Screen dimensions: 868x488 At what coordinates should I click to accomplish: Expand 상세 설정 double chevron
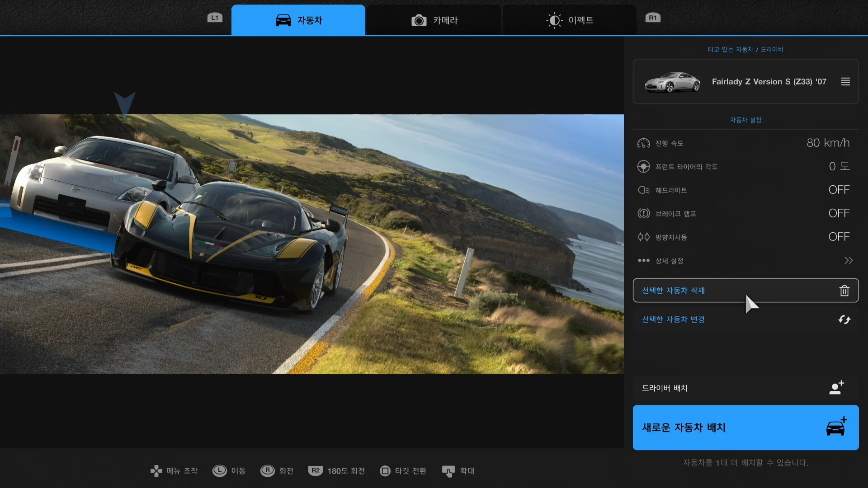pyautogui.click(x=848, y=261)
